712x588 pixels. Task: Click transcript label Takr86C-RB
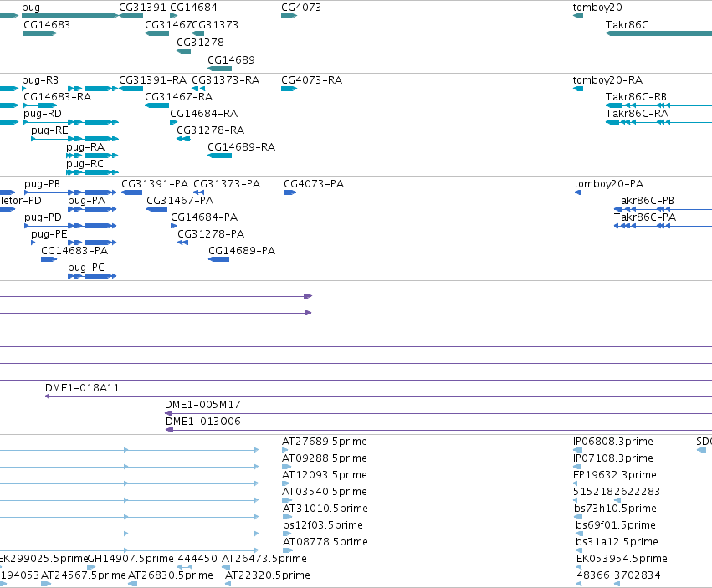(636, 97)
